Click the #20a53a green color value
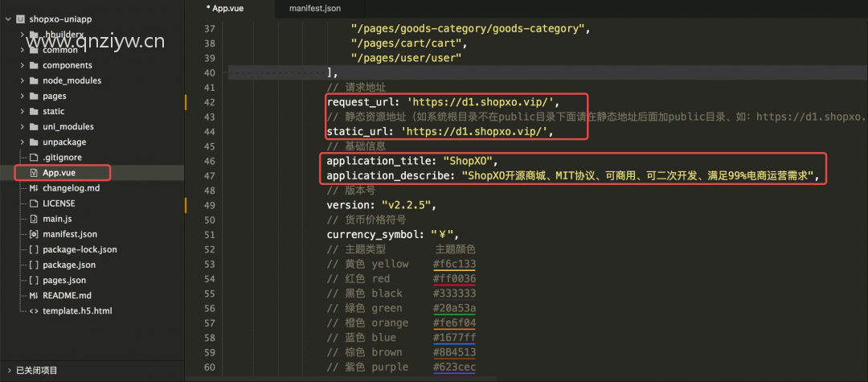 coord(454,308)
